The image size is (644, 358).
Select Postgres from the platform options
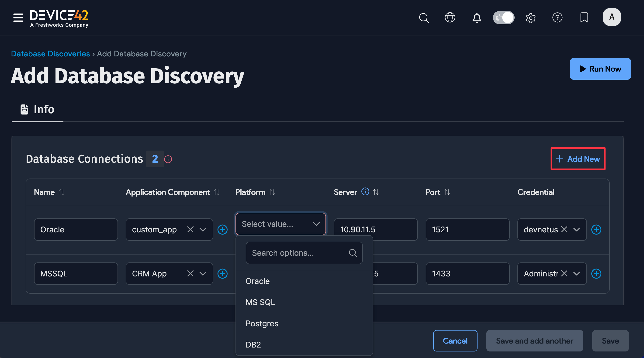point(262,323)
